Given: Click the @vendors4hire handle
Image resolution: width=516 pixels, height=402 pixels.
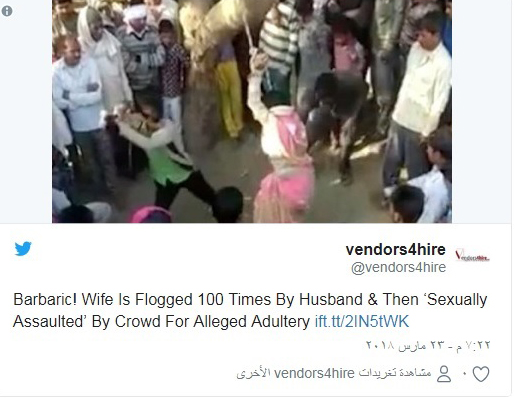Looking at the screenshot, I should [398, 267].
